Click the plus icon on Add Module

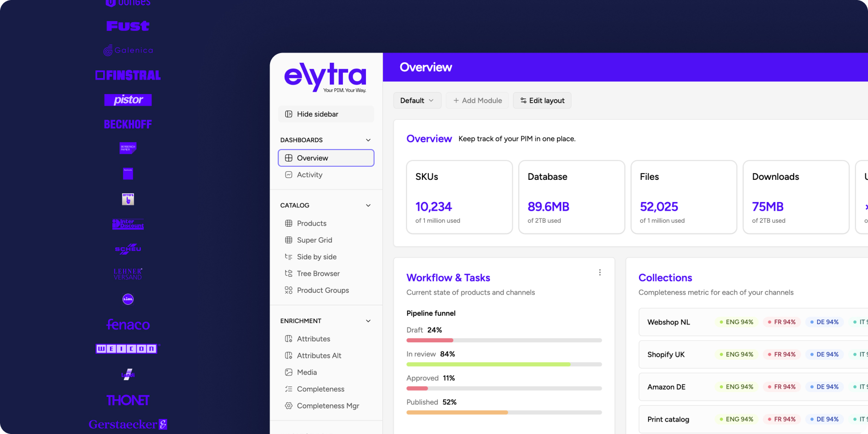click(x=456, y=100)
